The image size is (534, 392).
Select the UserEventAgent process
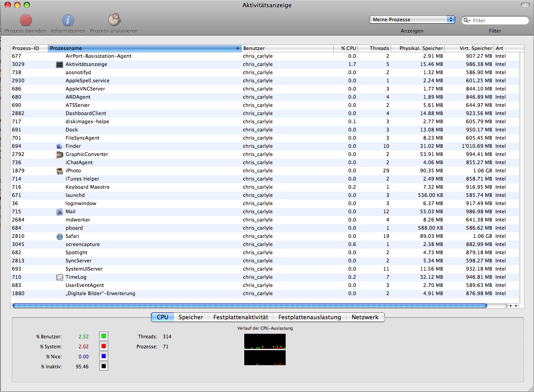[265, 286]
